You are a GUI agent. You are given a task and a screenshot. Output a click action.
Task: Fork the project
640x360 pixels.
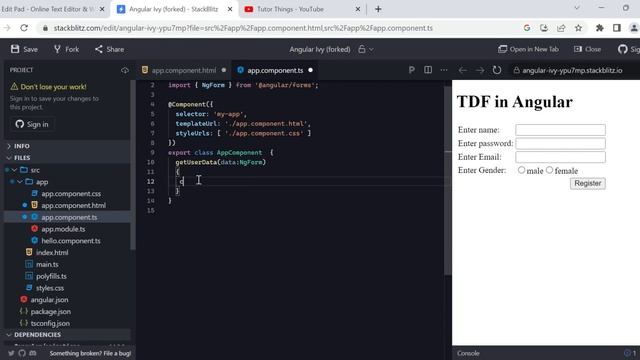point(67,49)
